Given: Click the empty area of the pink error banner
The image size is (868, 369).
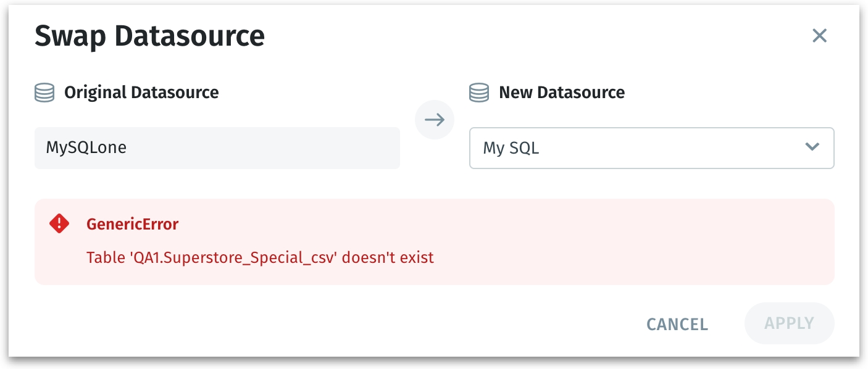Looking at the screenshot, I should tap(617, 241).
